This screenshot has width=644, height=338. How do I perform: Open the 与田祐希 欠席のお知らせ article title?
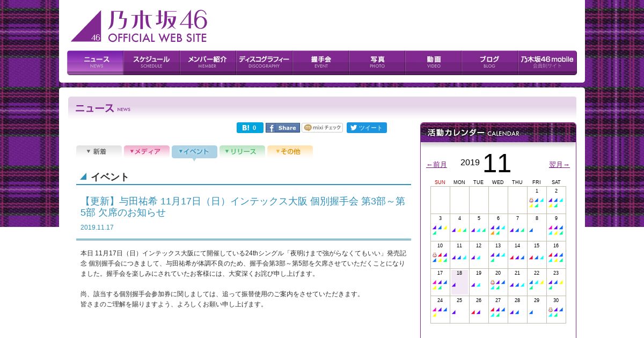click(x=243, y=207)
